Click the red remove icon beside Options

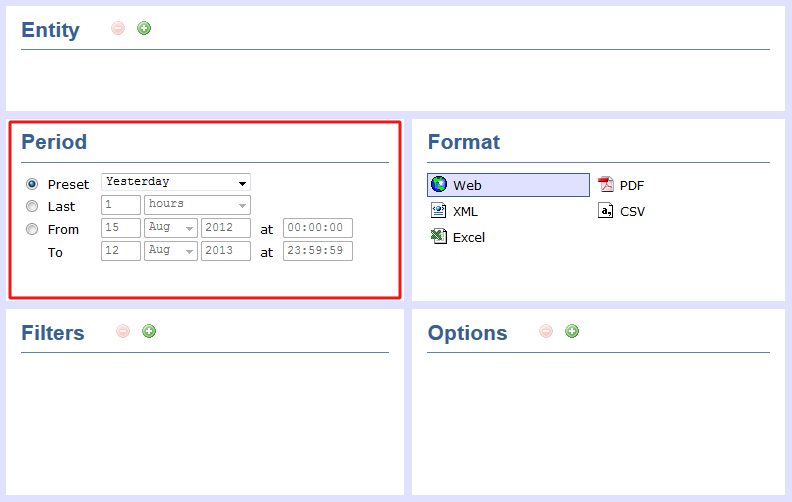(546, 331)
